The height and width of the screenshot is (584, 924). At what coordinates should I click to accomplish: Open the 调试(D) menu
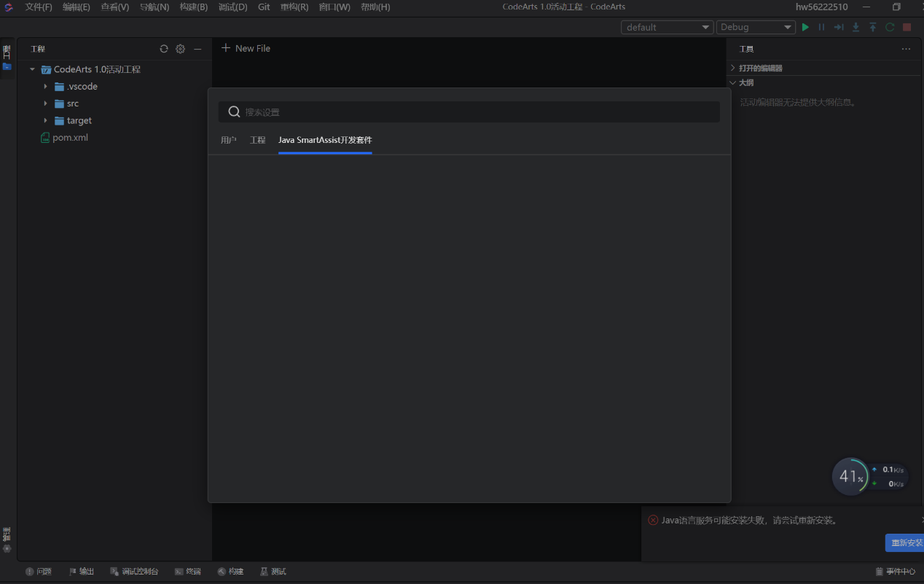pyautogui.click(x=233, y=7)
